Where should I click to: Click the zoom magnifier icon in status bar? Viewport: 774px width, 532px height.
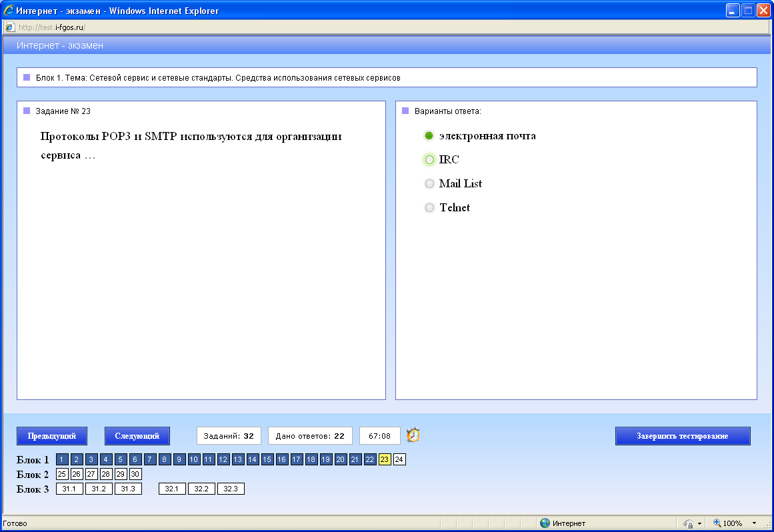pos(717,523)
